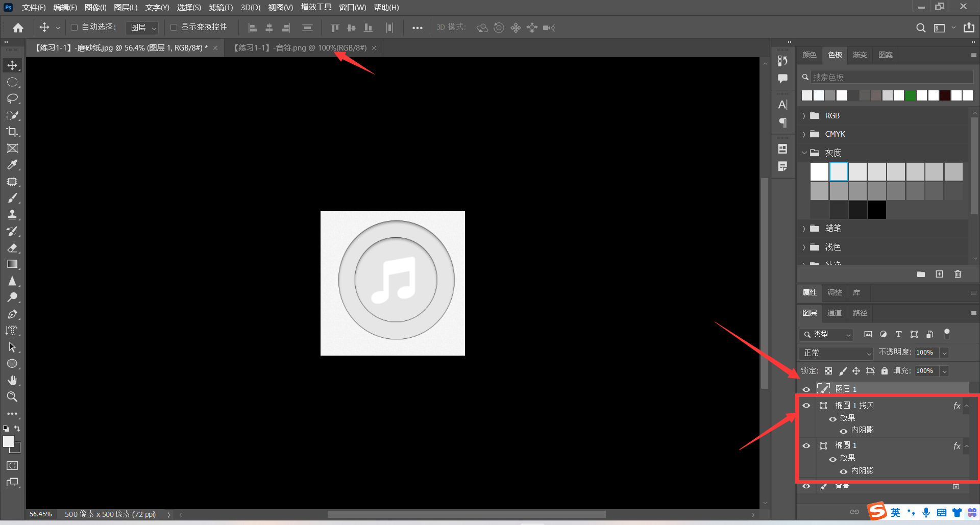Enable the 显示变换控件 checkbox
The image size is (980, 525).
(174, 28)
